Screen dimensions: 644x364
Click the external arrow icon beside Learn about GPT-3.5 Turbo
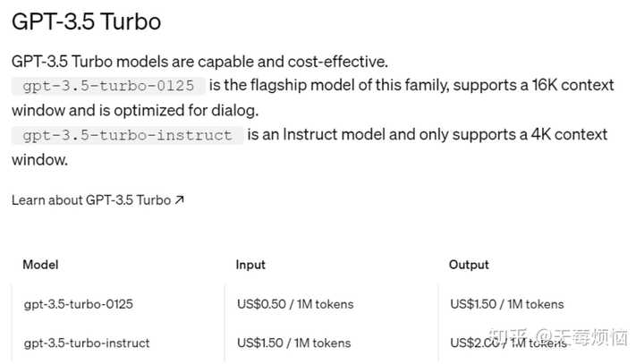pyautogui.click(x=180, y=200)
